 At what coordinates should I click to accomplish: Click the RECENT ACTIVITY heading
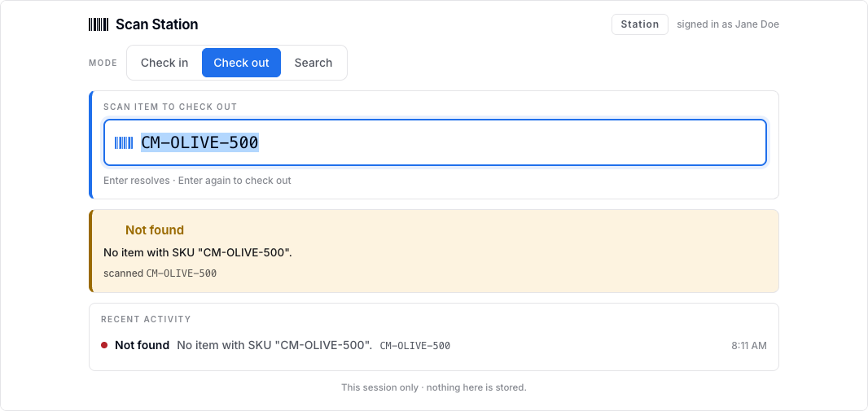click(146, 319)
